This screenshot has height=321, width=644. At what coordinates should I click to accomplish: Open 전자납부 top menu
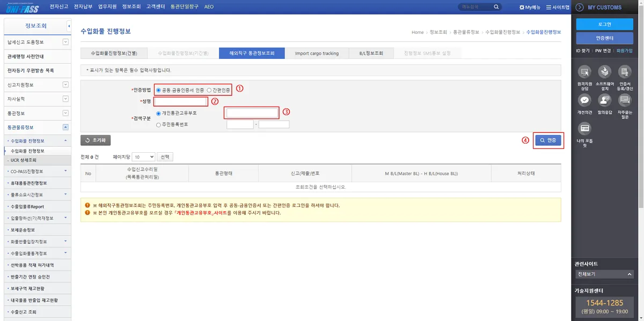(83, 7)
